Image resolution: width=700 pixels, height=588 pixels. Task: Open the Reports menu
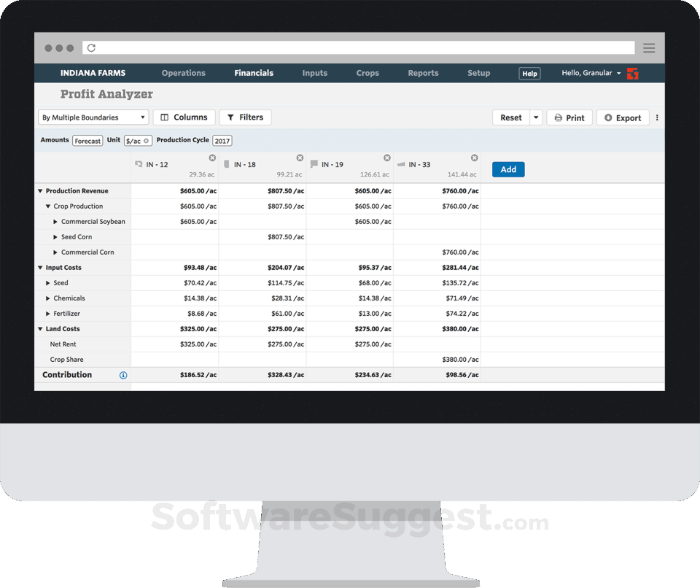423,73
